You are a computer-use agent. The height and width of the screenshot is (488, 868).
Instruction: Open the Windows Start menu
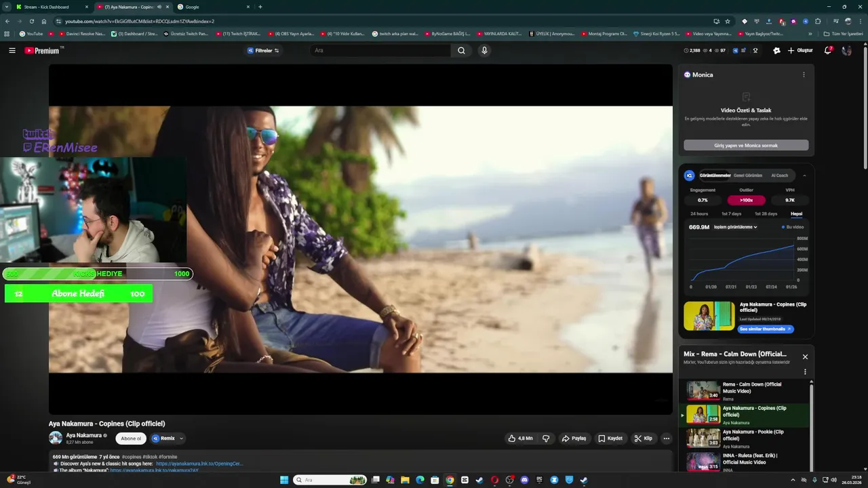point(284,480)
